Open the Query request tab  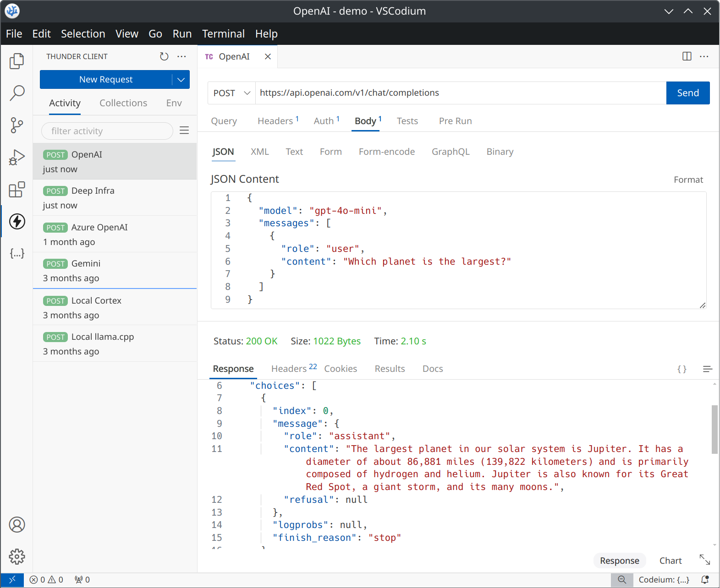tap(224, 121)
